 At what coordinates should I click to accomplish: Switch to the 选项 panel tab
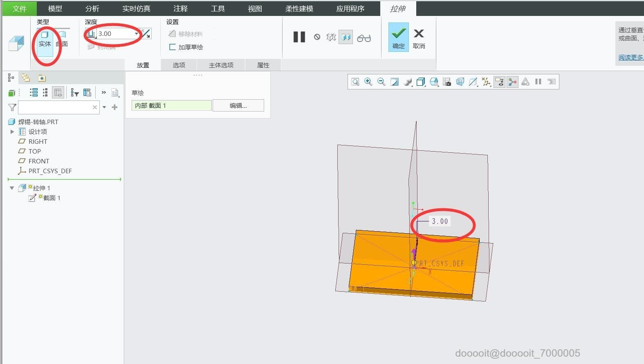point(179,65)
